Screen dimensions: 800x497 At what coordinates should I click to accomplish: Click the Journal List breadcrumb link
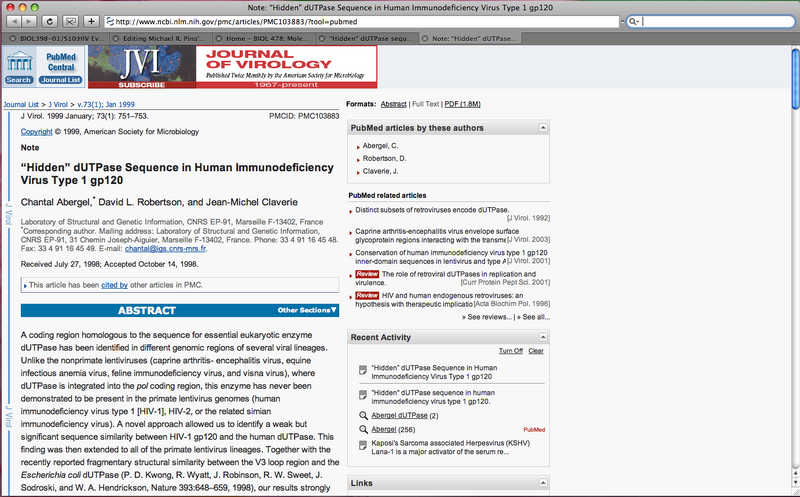point(21,105)
